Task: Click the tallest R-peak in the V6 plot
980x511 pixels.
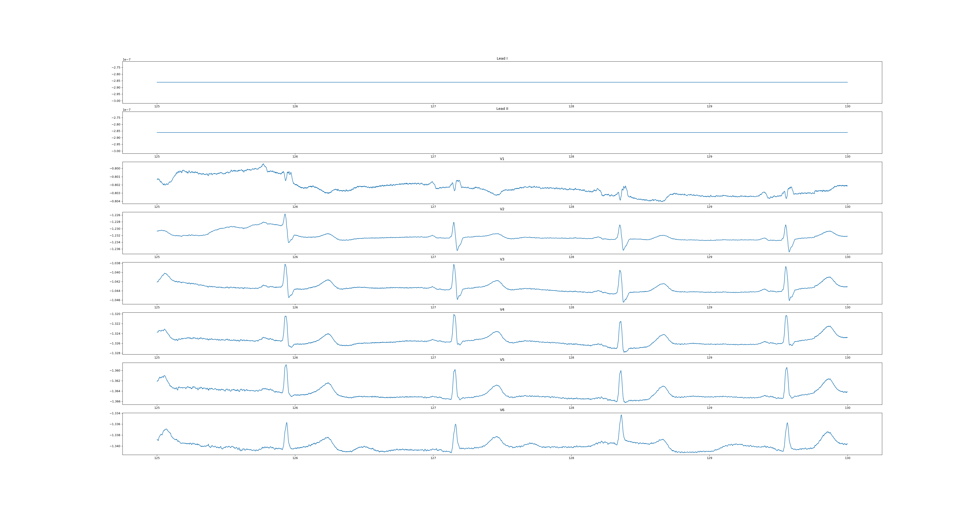Action: pyautogui.click(x=621, y=416)
